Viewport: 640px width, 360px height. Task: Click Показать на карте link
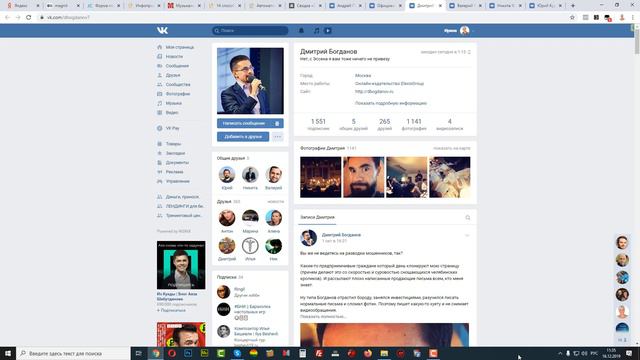[452, 149]
